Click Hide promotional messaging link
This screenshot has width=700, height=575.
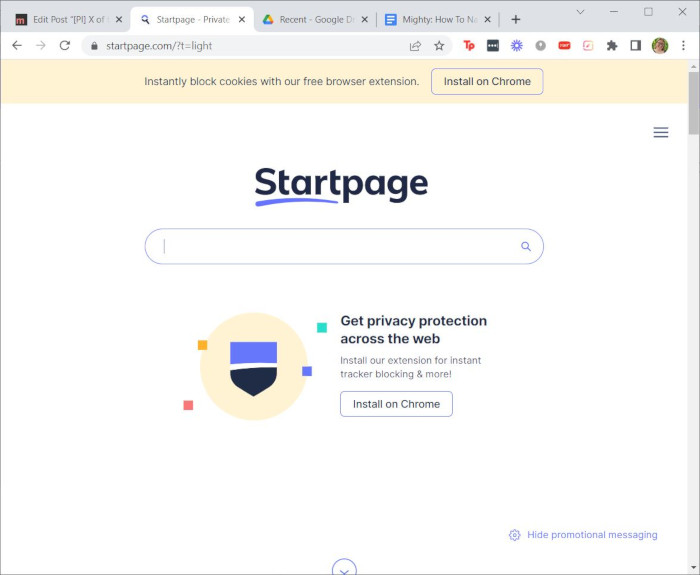click(592, 535)
